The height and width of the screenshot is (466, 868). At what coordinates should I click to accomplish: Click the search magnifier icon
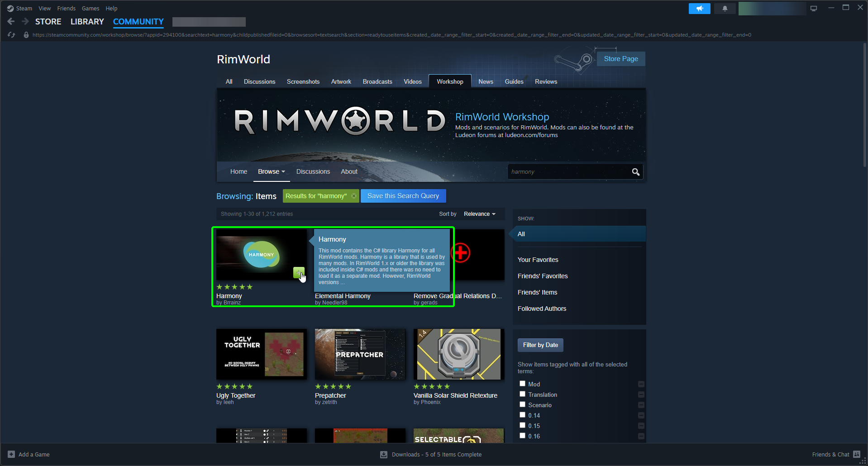point(635,172)
